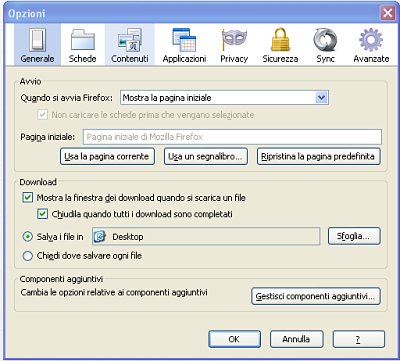Viewport: 400px width, 361px height.
Task: Toggle 'Mostra la finestra dei download' checkbox
Action: pos(27,198)
